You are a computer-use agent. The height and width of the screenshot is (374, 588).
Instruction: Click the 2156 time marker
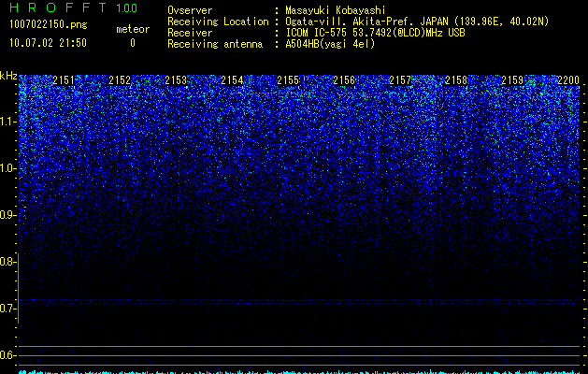click(x=344, y=79)
